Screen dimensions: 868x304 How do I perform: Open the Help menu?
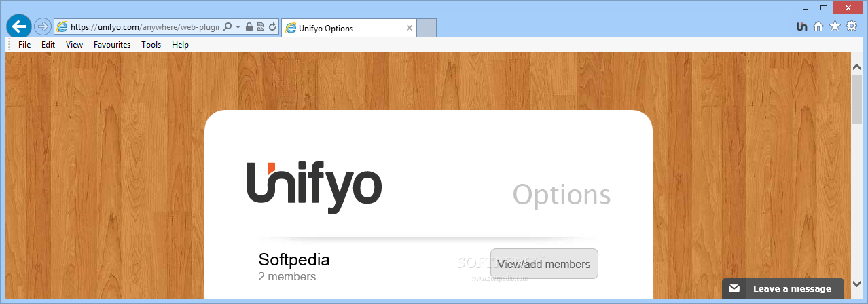(x=181, y=45)
